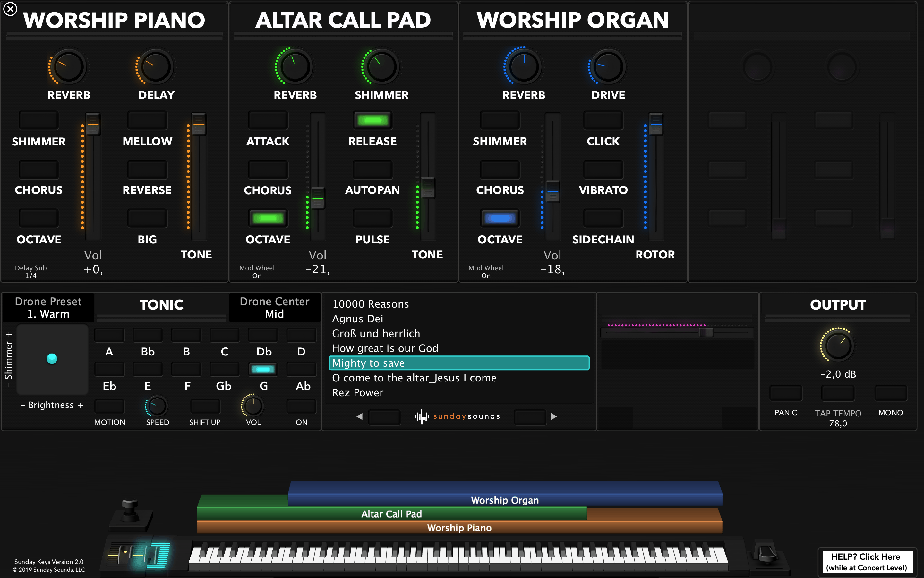Disable Worship Organ OCTAVE button
Viewport: 924px width, 578px height.
click(x=500, y=218)
